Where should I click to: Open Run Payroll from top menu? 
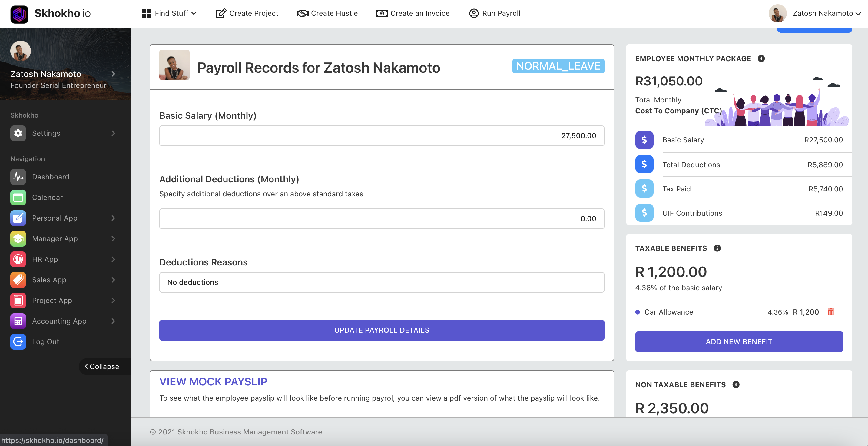pos(495,14)
